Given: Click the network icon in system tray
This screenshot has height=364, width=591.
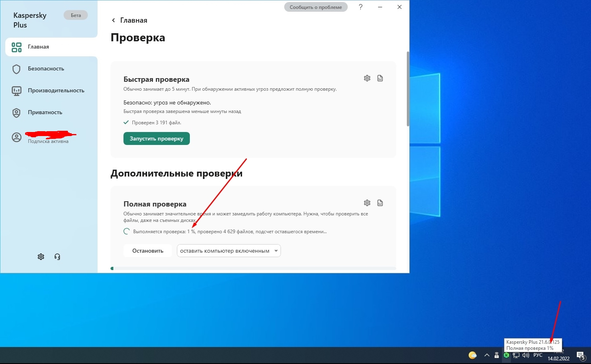Looking at the screenshot, I should [516, 355].
